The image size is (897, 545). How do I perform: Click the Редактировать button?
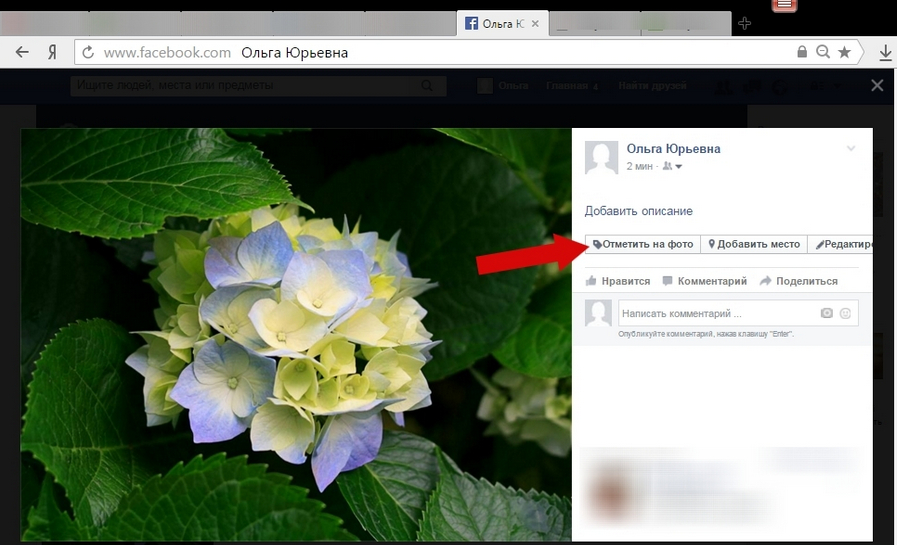tap(840, 244)
